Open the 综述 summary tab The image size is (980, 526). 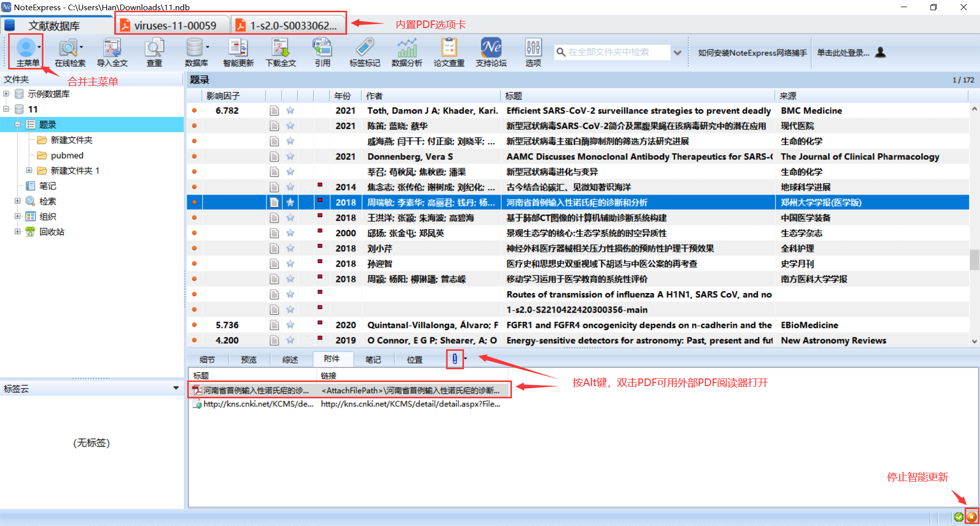pyautogui.click(x=290, y=360)
